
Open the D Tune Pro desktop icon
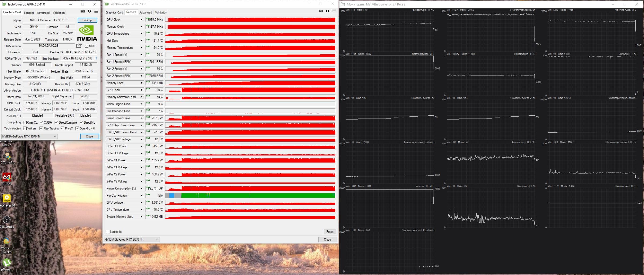pos(7,158)
